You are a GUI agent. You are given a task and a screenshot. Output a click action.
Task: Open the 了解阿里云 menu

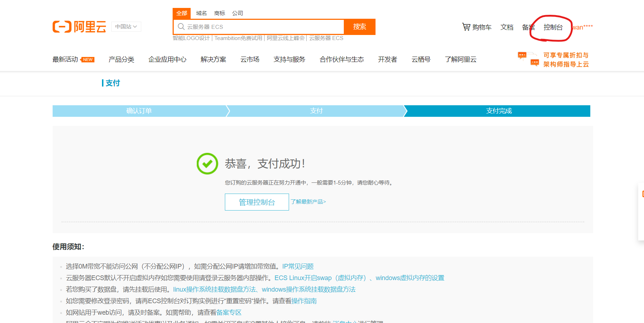[461, 59]
